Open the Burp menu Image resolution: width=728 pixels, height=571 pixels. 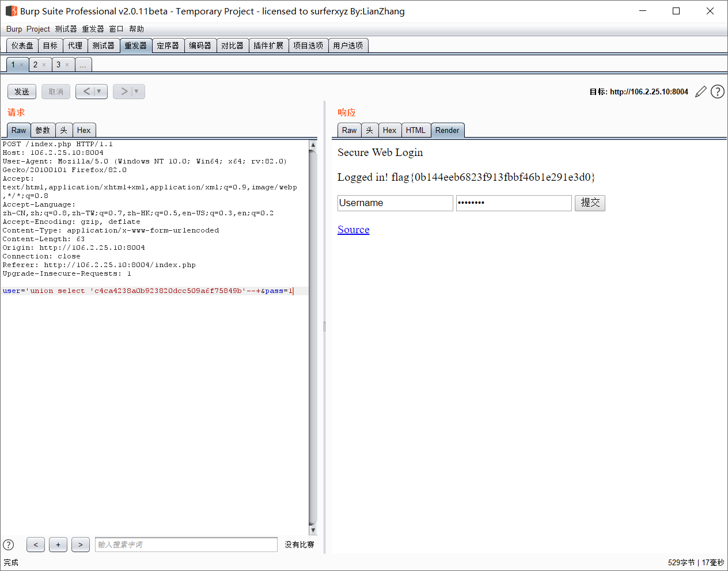pos(14,29)
